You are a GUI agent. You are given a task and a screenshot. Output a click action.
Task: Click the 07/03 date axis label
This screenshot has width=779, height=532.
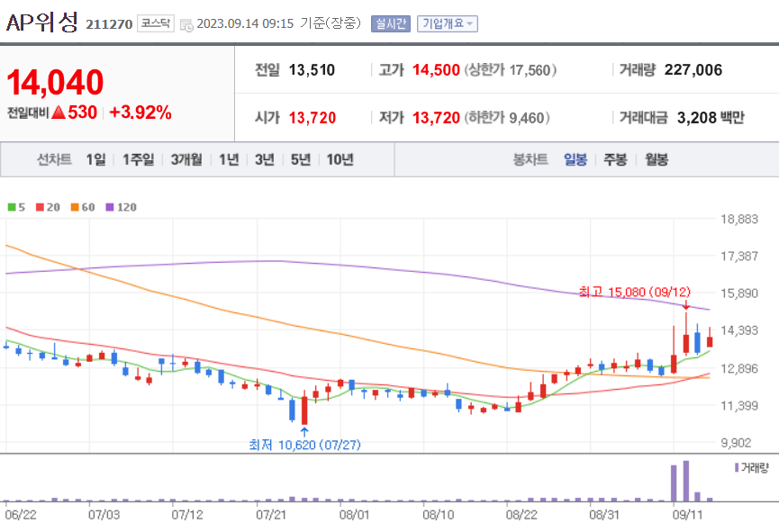[104, 515]
